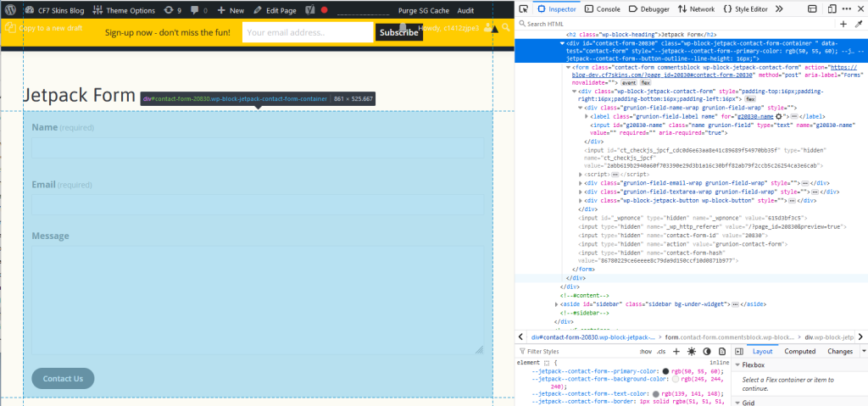This screenshot has width=868, height=406.
Task: Toggle light color scheme simulation sun icon
Action: pos(692,351)
